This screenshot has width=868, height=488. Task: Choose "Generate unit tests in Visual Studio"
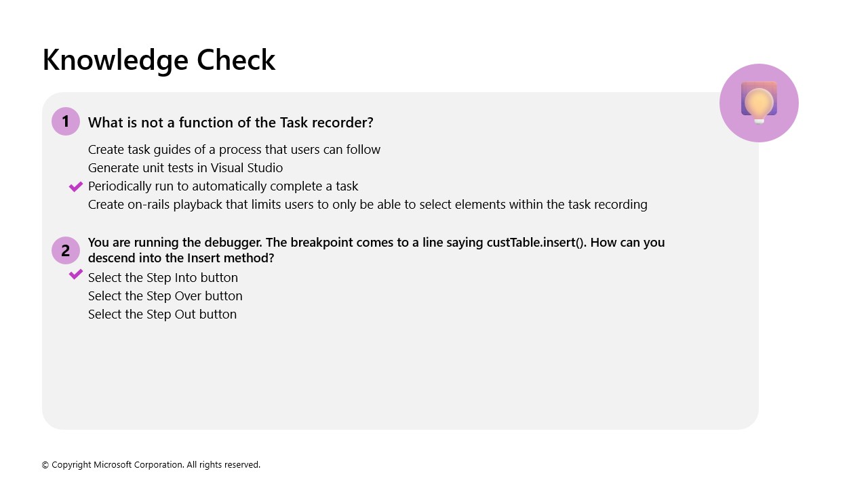(185, 168)
